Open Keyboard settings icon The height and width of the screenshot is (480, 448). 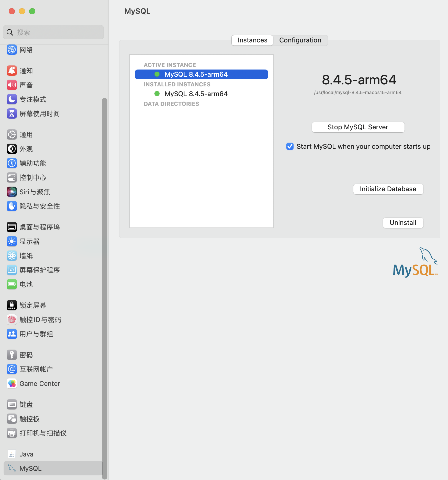[x=12, y=404]
